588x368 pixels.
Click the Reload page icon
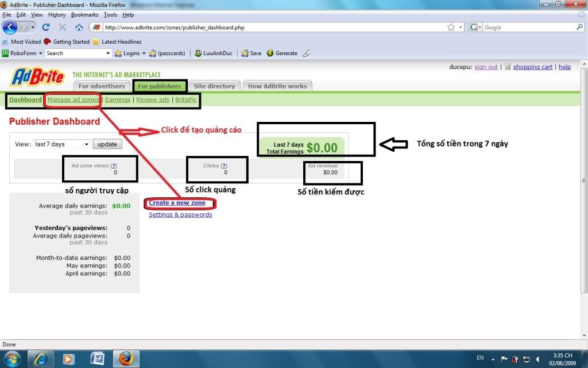click(x=46, y=27)
